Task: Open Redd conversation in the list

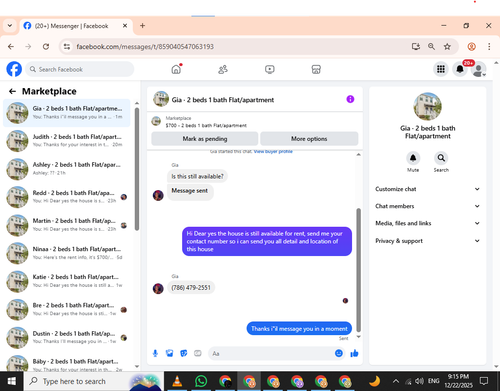Action: [x=66, y=197]
